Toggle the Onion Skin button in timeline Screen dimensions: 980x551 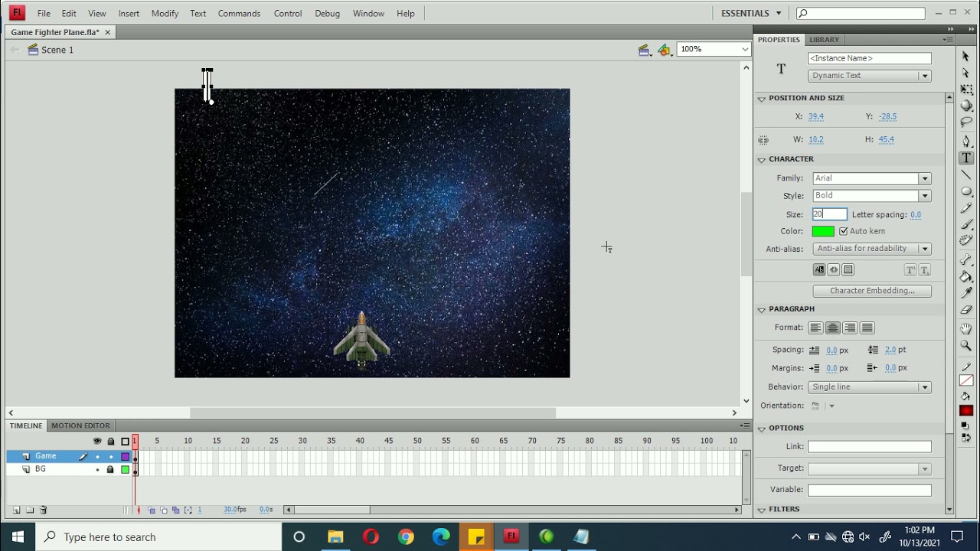[x=152, y=510]
